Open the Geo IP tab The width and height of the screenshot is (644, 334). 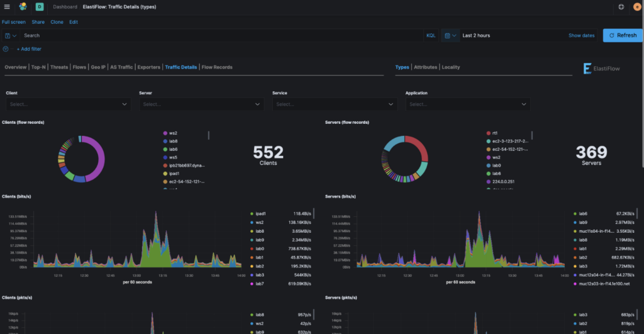pyautogui.click(x=98, y=67)
